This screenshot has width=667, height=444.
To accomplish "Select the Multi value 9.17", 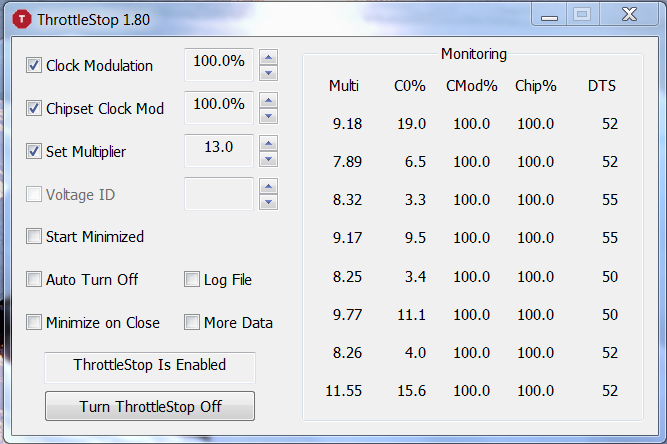I will point(347,237).
